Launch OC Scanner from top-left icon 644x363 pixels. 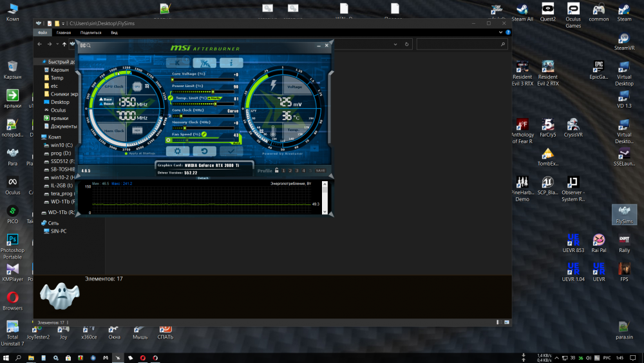tap(86, 46)
